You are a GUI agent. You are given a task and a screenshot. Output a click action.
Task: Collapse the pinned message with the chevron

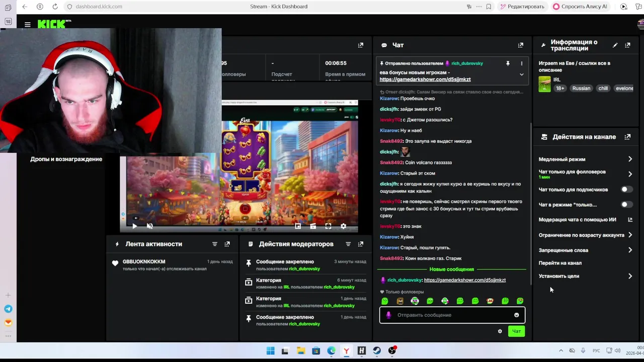coord(521,74)
